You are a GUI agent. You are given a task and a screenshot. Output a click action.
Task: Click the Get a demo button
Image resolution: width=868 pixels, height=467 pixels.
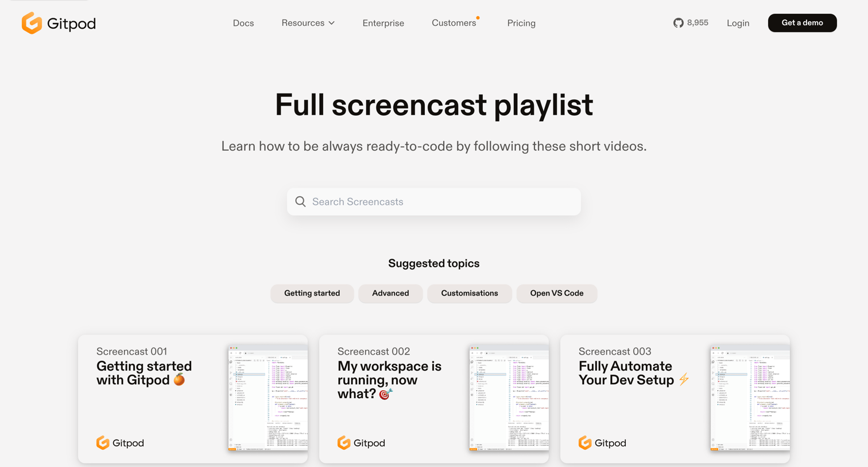tap(803, 23)
